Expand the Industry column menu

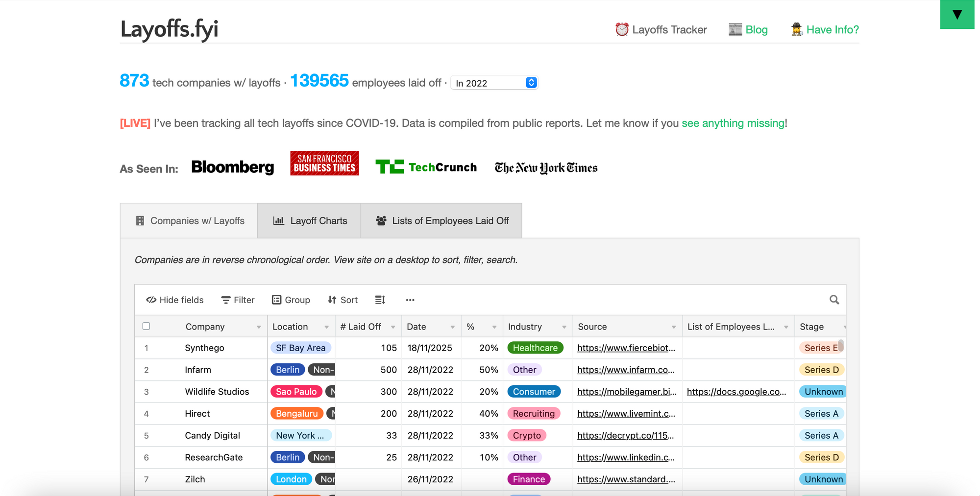tap(564, 327)
